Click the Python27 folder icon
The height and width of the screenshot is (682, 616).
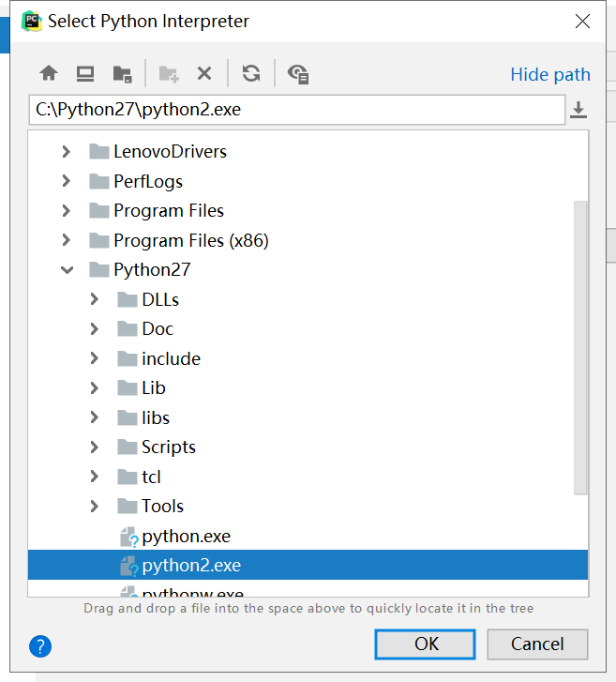point(99,269)
